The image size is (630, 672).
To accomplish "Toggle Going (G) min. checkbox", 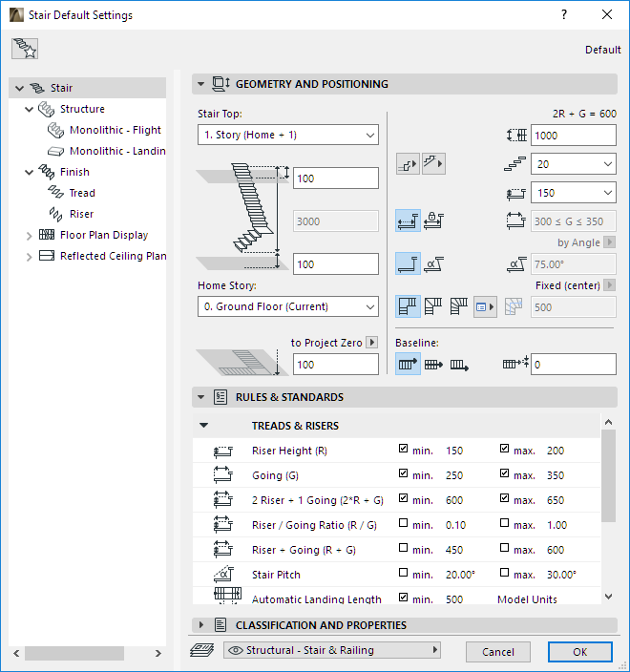I will (x=403, y=473).
